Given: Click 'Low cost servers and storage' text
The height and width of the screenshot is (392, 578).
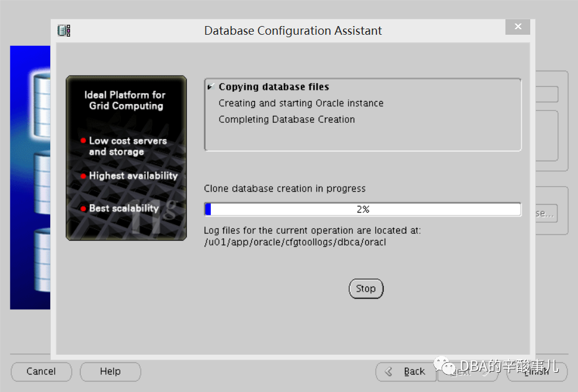Looking at the screenshot, I should pyautogui.click(x=128, y=146).
